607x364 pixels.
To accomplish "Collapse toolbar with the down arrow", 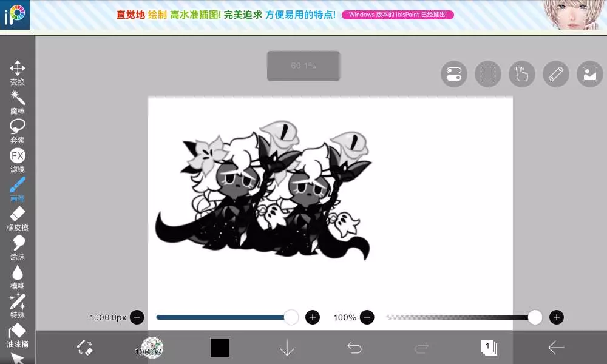I will [x=287, y=348].
